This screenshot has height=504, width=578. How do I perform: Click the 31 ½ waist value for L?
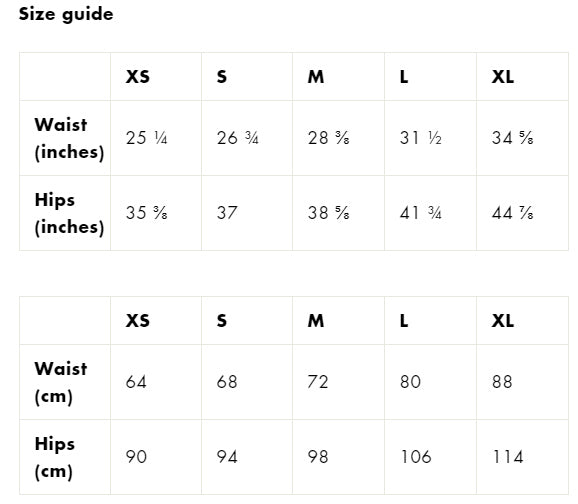[x=421, y=138]
